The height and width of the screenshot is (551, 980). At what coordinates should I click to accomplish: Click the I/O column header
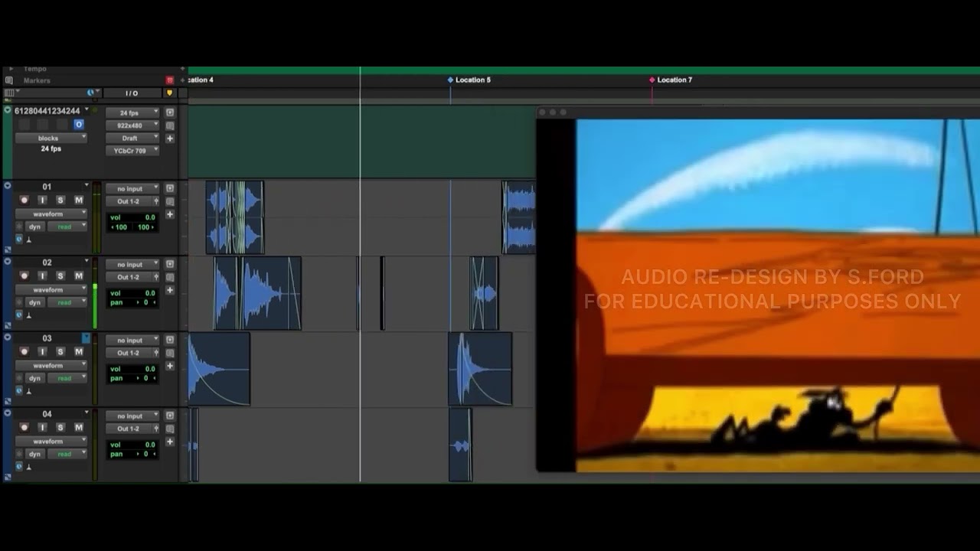point(132,93)
